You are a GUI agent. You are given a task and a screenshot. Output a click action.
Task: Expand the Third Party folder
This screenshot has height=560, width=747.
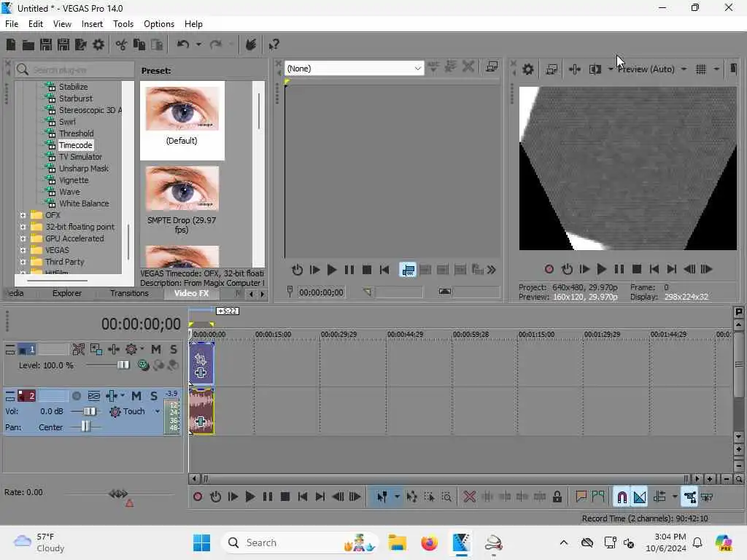(23, 262)
